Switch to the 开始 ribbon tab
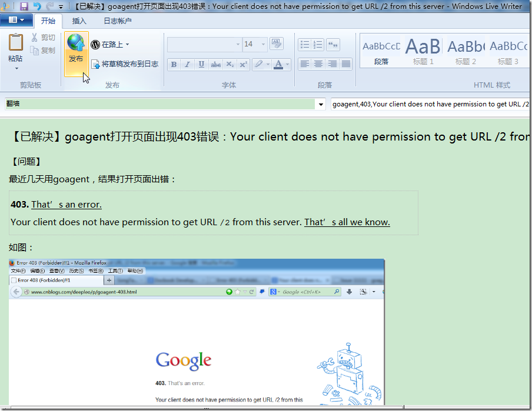This screenshot has height=411, width=532. pyautogui.click(x=48, y=21)
